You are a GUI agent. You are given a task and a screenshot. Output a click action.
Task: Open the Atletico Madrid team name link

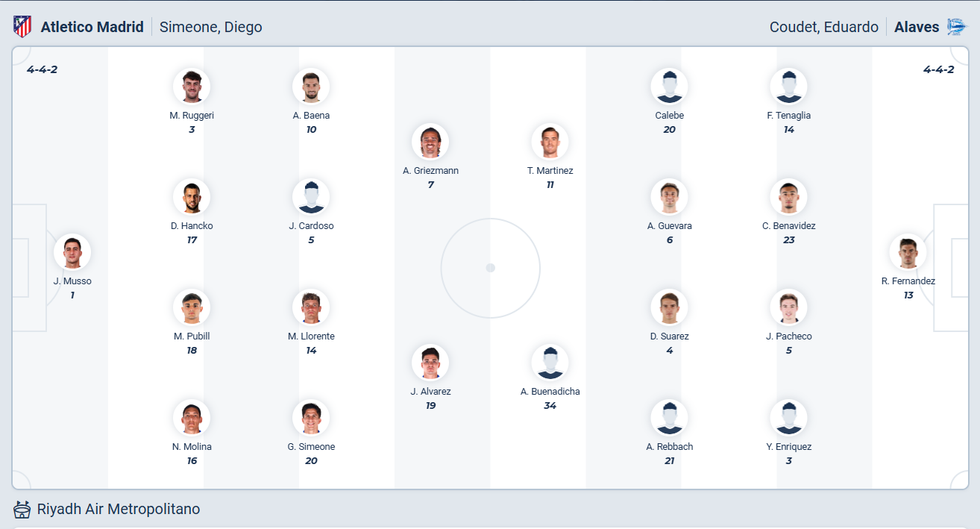92,27
